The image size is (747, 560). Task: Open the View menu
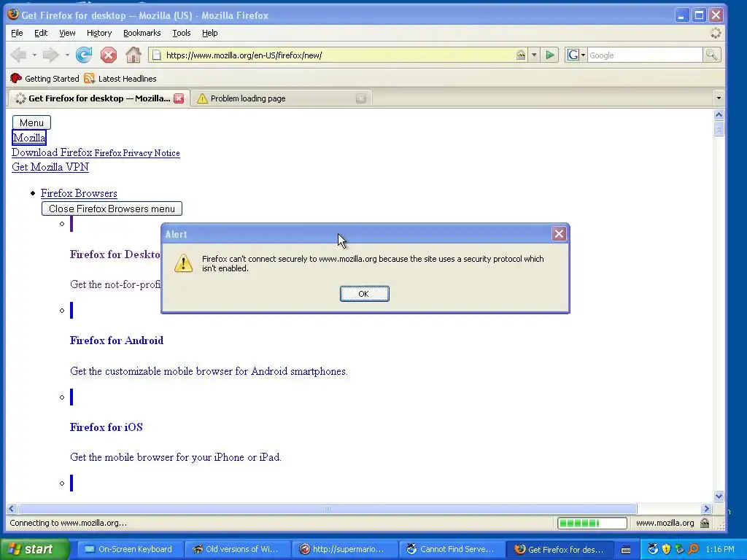coord(67,33)
